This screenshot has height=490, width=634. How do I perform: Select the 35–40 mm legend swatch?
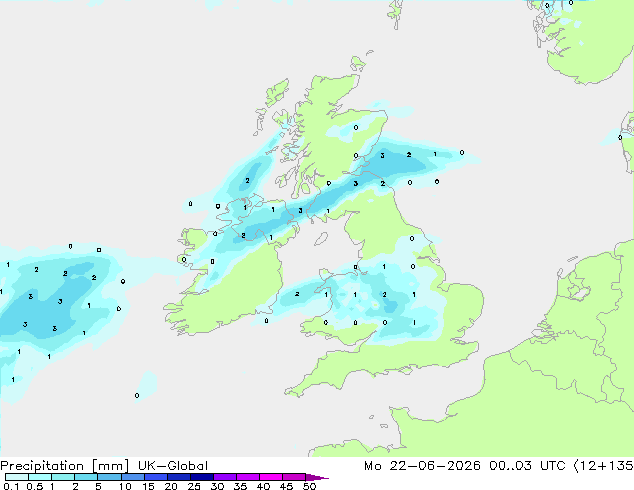248,477
